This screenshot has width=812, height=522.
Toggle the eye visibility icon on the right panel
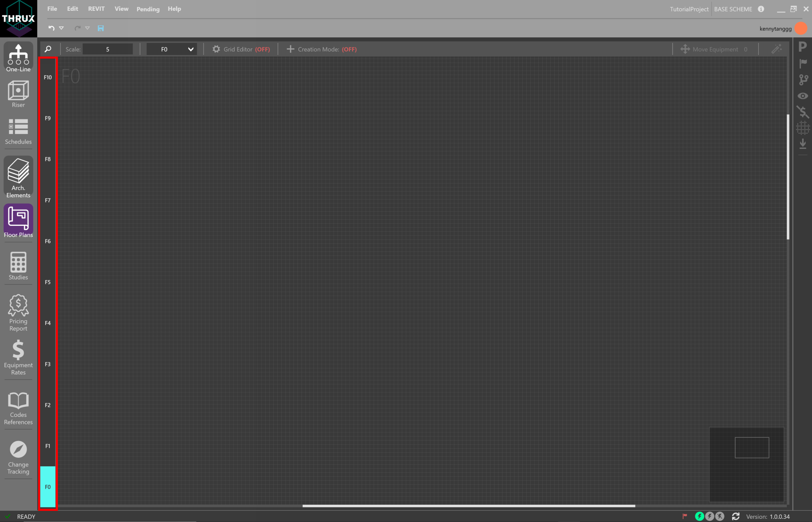(x=803, y=95)
